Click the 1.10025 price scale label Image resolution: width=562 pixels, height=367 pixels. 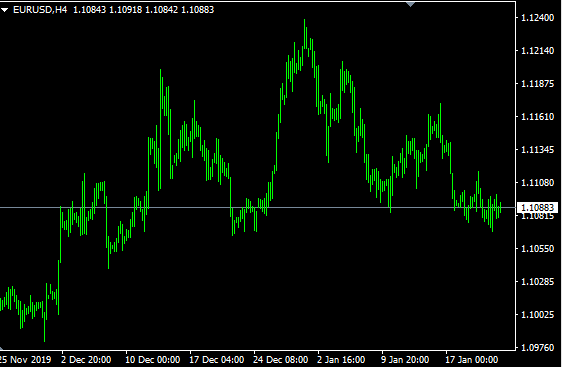tap(537, 314)
